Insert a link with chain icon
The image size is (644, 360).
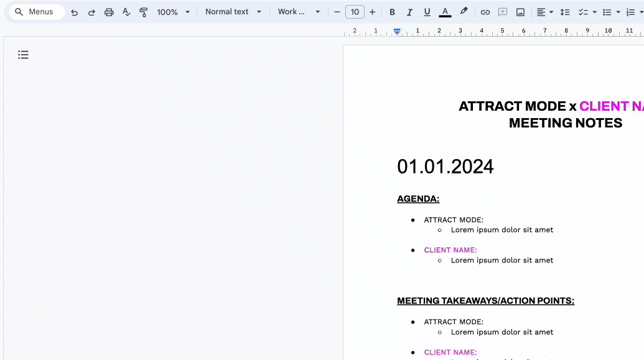[485, 12]
